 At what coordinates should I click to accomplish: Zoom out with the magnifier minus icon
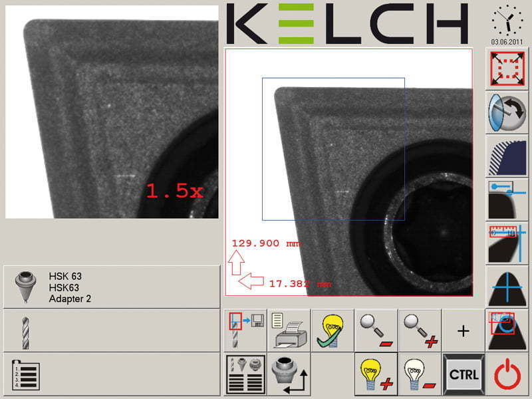(x=376, y=331)
